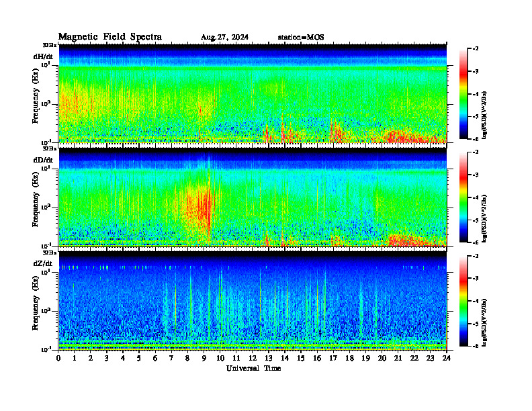Click hour "12" on Universal Time axis
The width and height of the screenshot is (532, 411).
tap(253, 358)
